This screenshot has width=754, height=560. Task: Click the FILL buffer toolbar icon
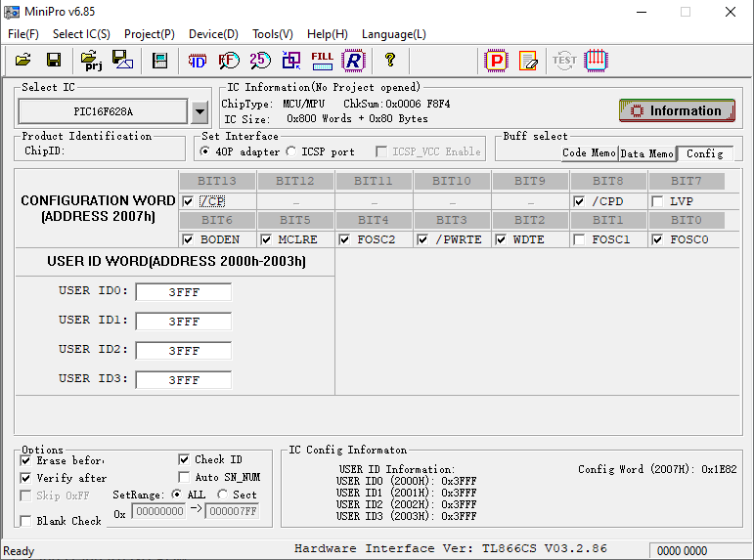click(322, 61)
